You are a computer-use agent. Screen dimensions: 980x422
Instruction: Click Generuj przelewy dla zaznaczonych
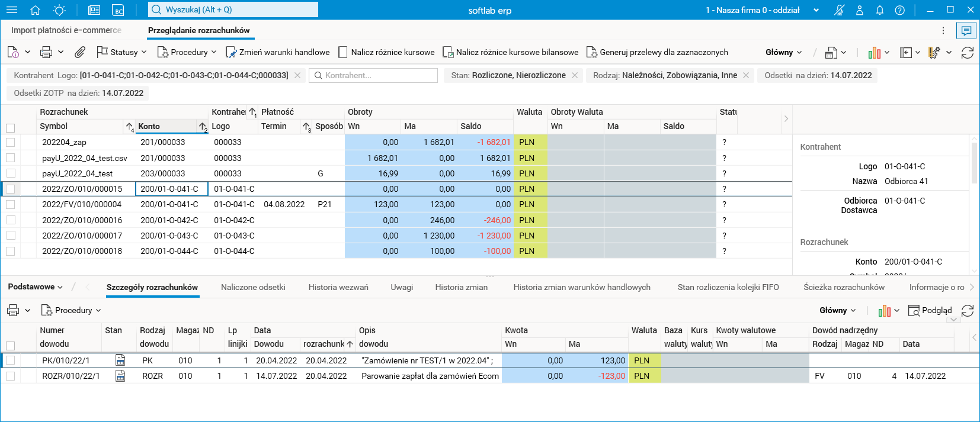[657, 52]
